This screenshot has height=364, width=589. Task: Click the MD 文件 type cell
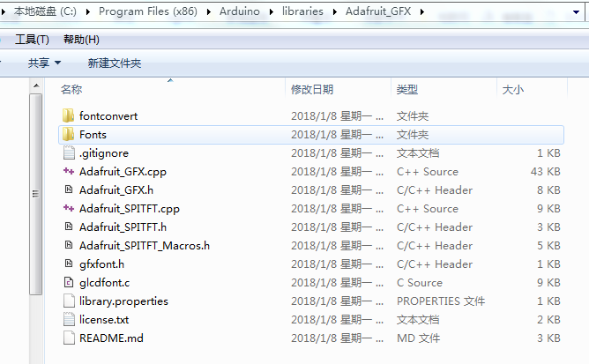(x=419, y=338)
